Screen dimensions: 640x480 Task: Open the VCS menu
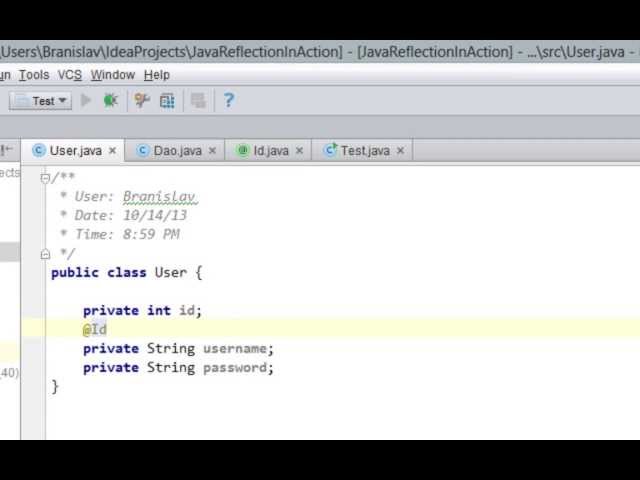[x=70, y=75]
